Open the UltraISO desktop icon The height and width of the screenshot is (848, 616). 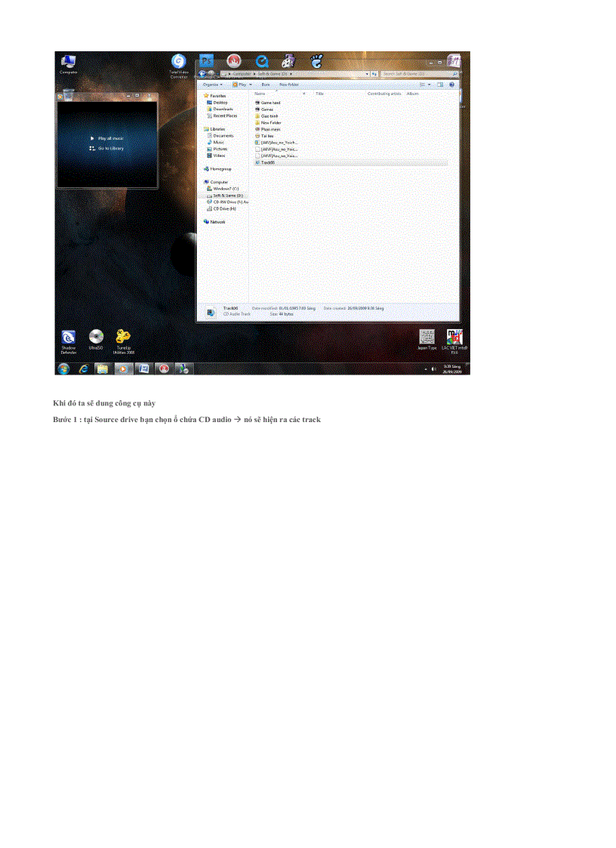(x=96, y=338)
